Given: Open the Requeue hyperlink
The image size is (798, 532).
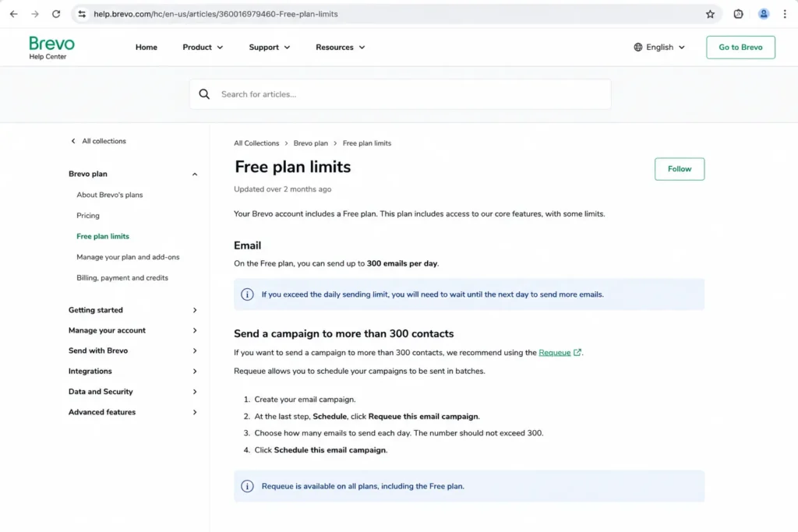Looking at the screenshot, I should pos(555,353).
